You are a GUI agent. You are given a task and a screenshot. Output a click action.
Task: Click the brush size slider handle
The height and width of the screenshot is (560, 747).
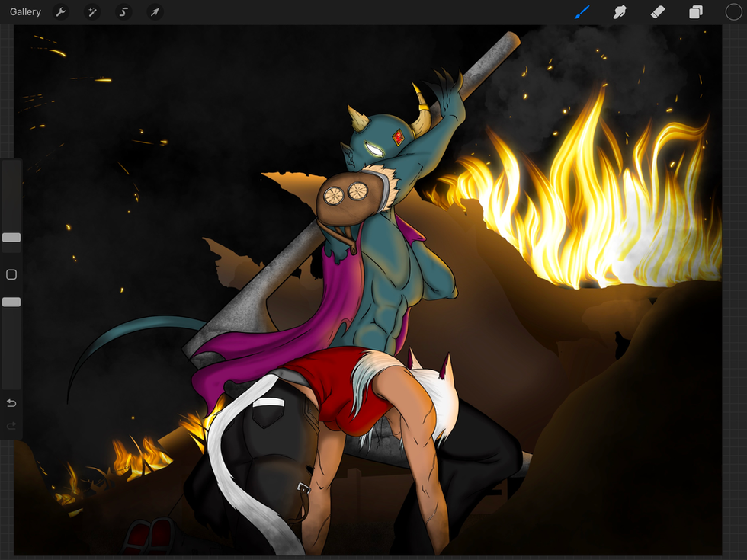[x=11, y=238]
